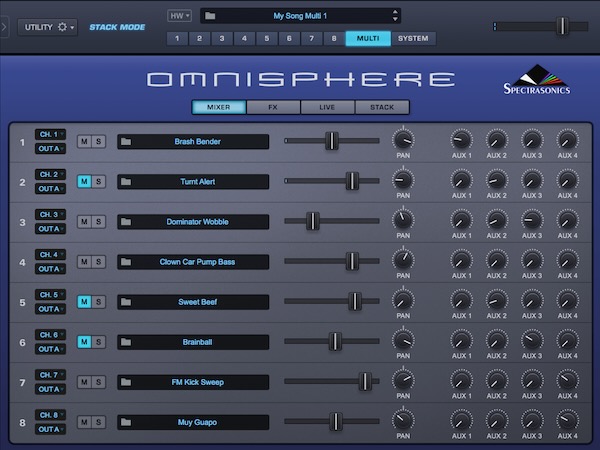Click the PAN knob on part 1

tap(403, 140)
